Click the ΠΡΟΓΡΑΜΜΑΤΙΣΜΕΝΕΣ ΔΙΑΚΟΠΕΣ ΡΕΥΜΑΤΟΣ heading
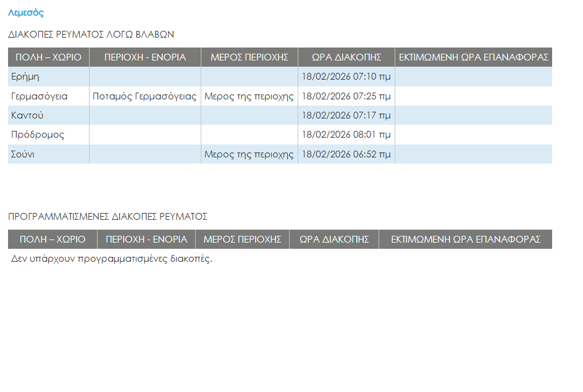 pyautogui.click(x=107, y=217)
